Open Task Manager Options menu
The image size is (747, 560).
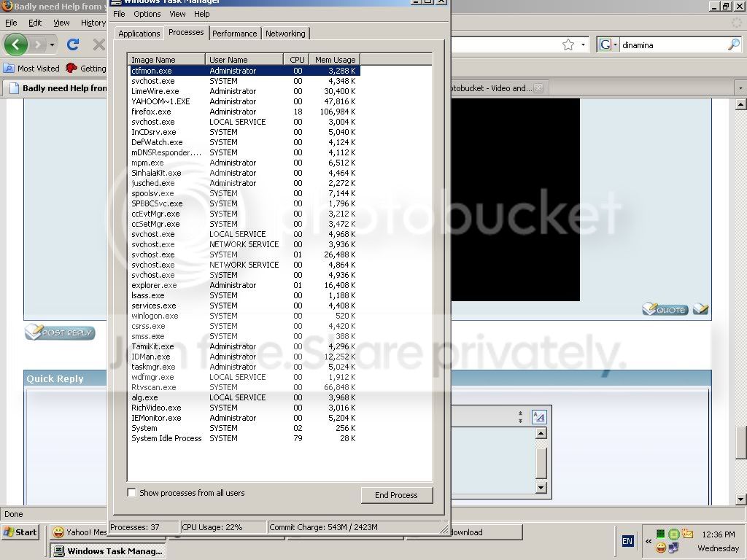(x=147, y=14)
